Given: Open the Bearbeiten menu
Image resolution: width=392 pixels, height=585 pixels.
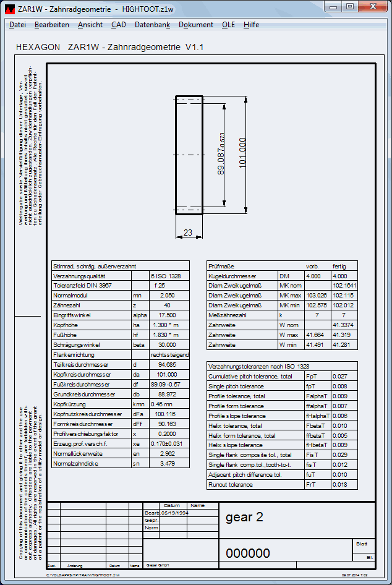Looking at the screenshot, I should pos(52,25).
